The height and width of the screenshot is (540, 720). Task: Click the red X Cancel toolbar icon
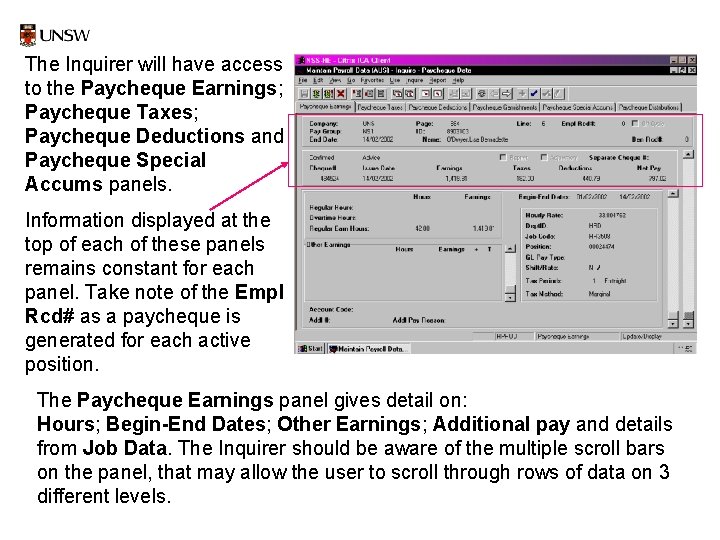340,94
